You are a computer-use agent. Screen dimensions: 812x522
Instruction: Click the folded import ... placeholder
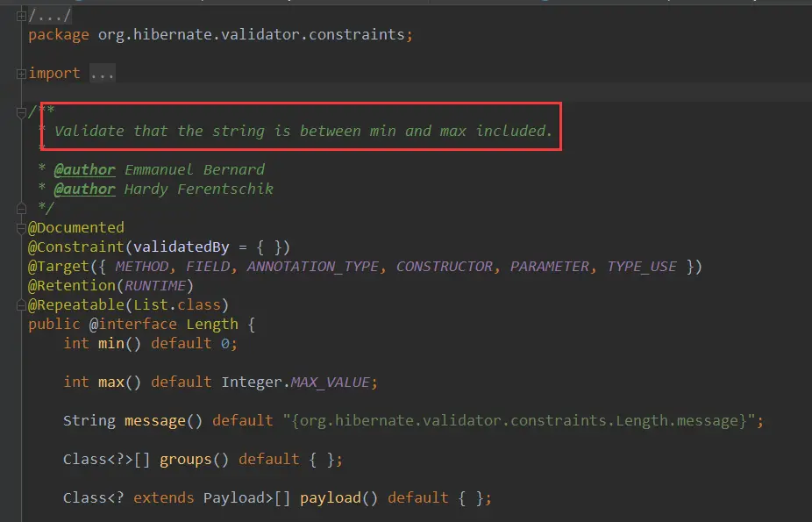[x=102, y=74]
